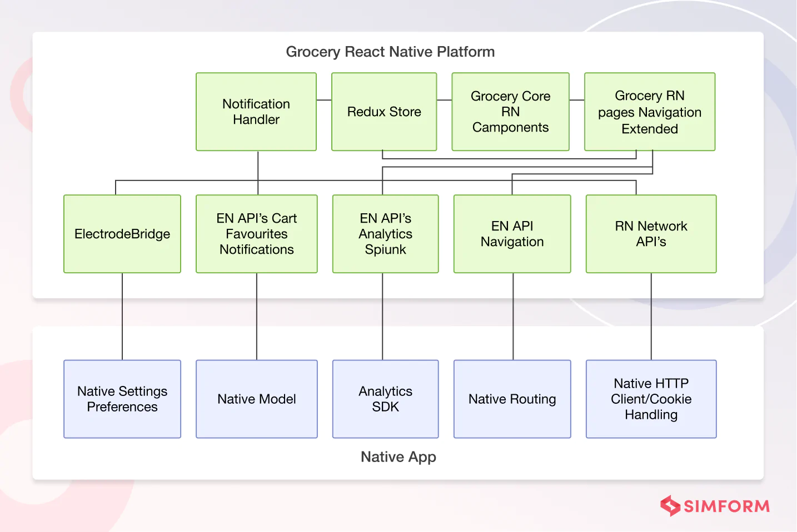Click EN API's Cart Favourites Notifications box
This screenshot has height=532, width=797.
click(256, 234)
